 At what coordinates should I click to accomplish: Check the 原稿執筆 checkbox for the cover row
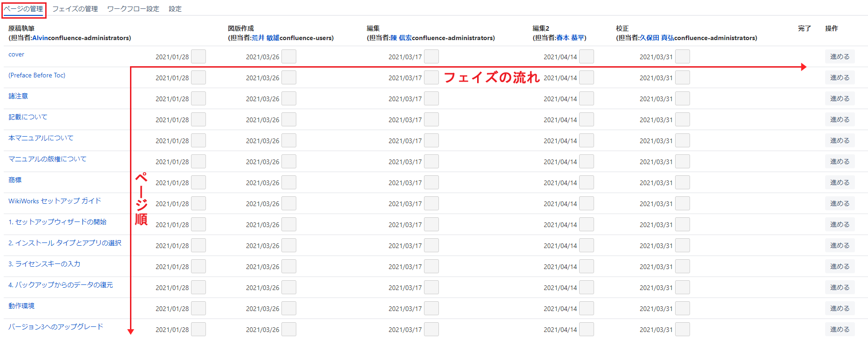(198, 57)
